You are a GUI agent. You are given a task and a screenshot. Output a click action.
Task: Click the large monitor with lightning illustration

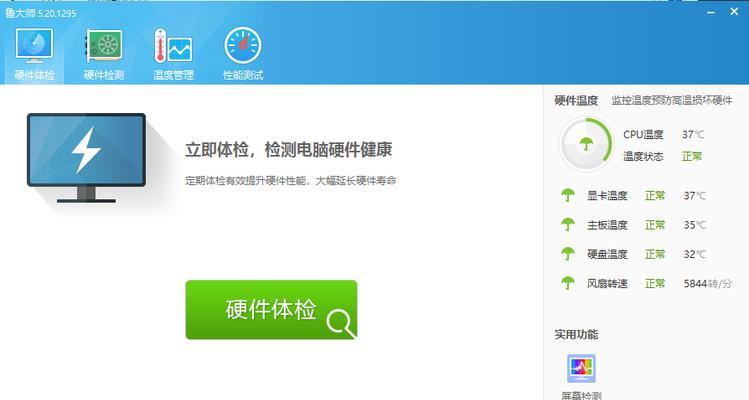click(86, 158)
